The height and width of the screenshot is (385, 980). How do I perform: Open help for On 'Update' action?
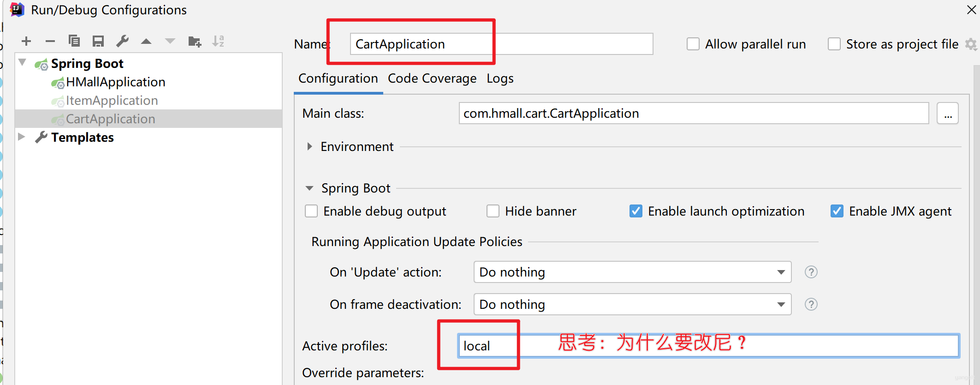pos(811,272)
